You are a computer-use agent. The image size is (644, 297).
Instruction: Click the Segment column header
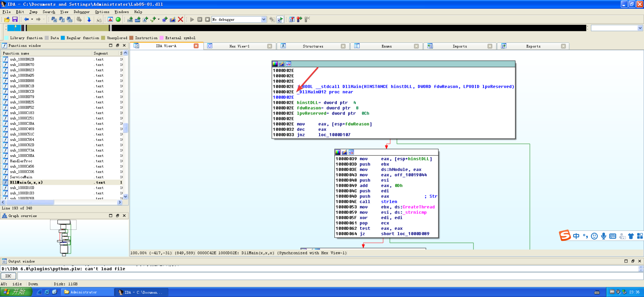(105, 53)
